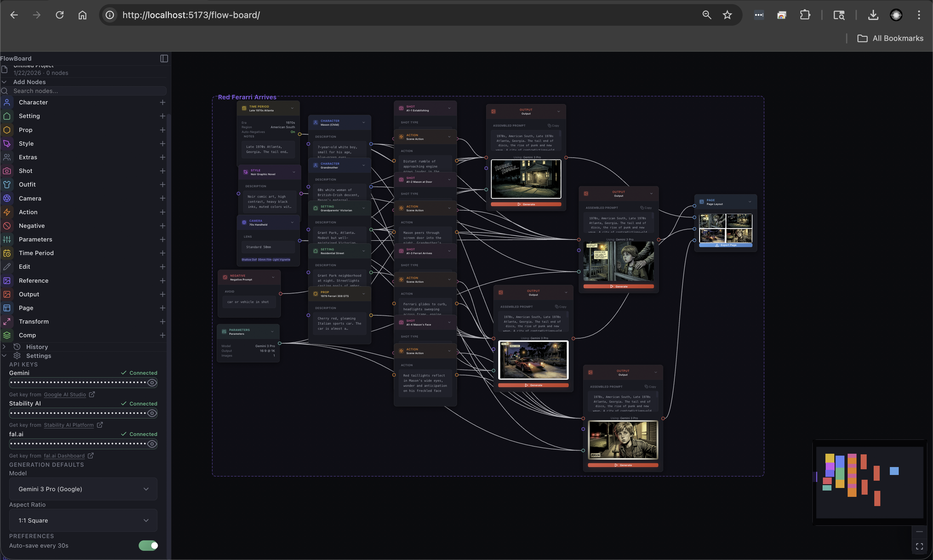Click the Prop hexagon icon
Screen dimensions: 933x560
click(7, 130)
